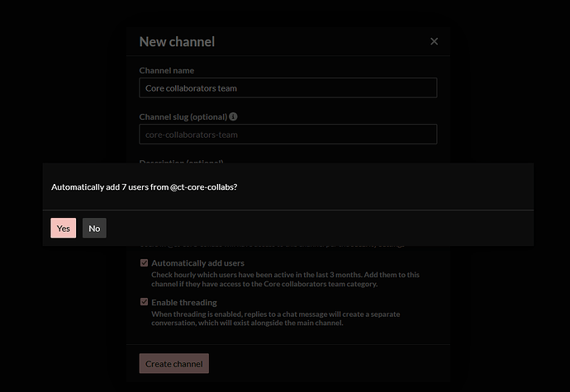Decline by clicking the No button

point(94,228)
